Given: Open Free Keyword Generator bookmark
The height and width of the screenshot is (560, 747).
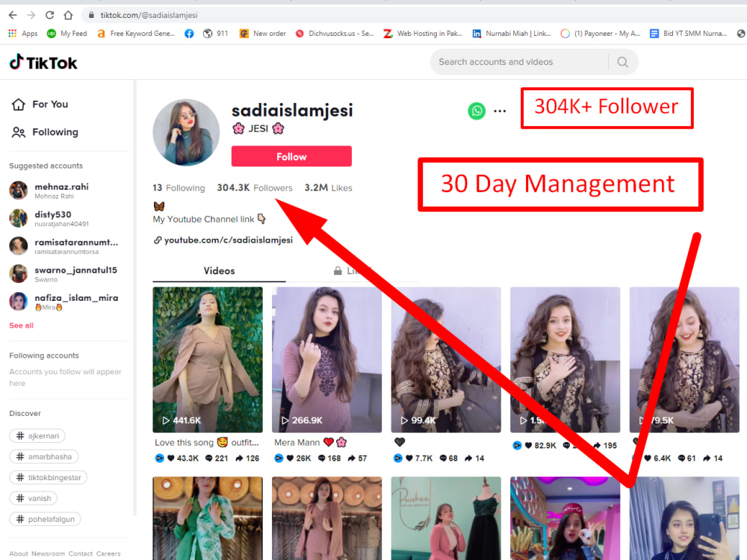Looking at the screenshot, I should click(x=136, y=34).
